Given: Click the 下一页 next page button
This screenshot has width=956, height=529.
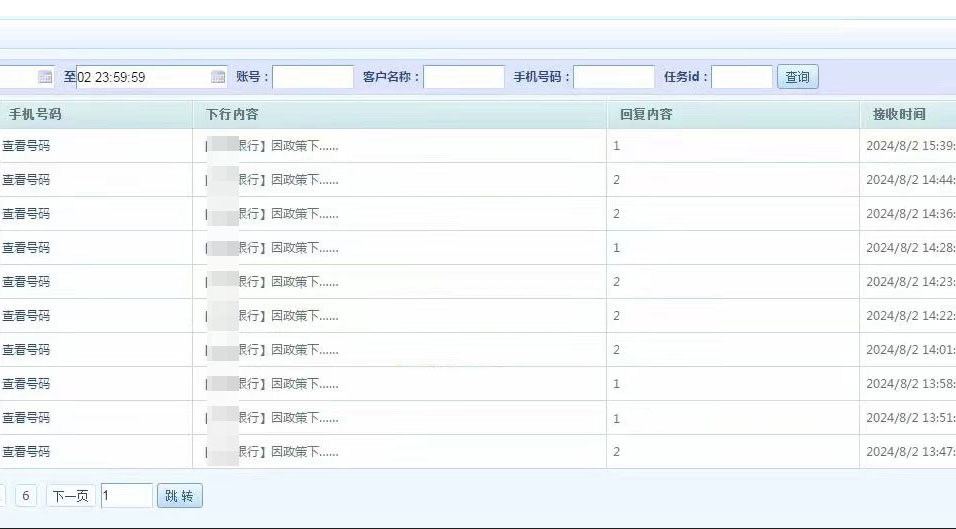Looking at the screenshot, I should coord(70,496).
